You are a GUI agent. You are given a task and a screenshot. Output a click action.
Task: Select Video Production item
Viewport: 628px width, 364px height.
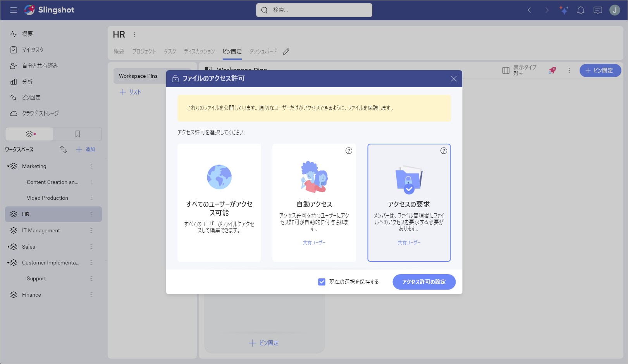point(47,198)
